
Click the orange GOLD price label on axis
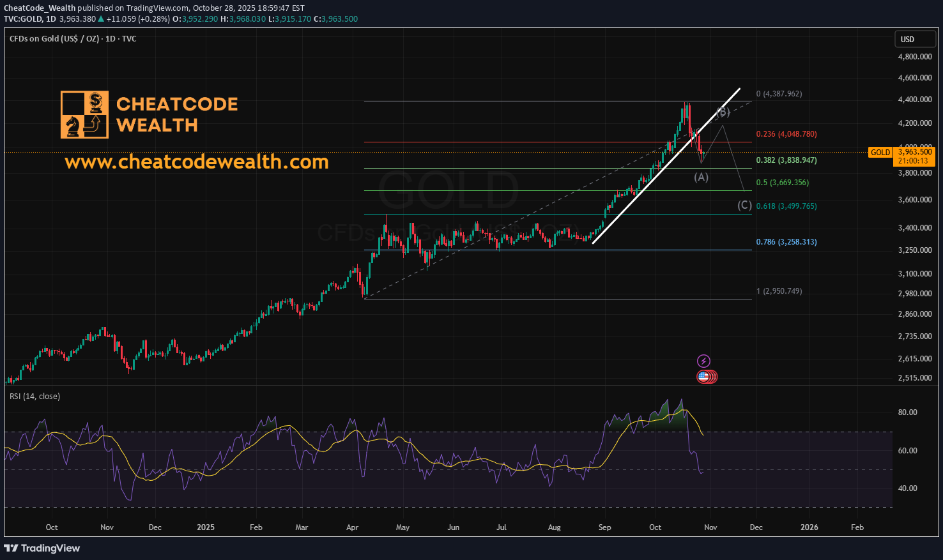(x=880, y=153)
